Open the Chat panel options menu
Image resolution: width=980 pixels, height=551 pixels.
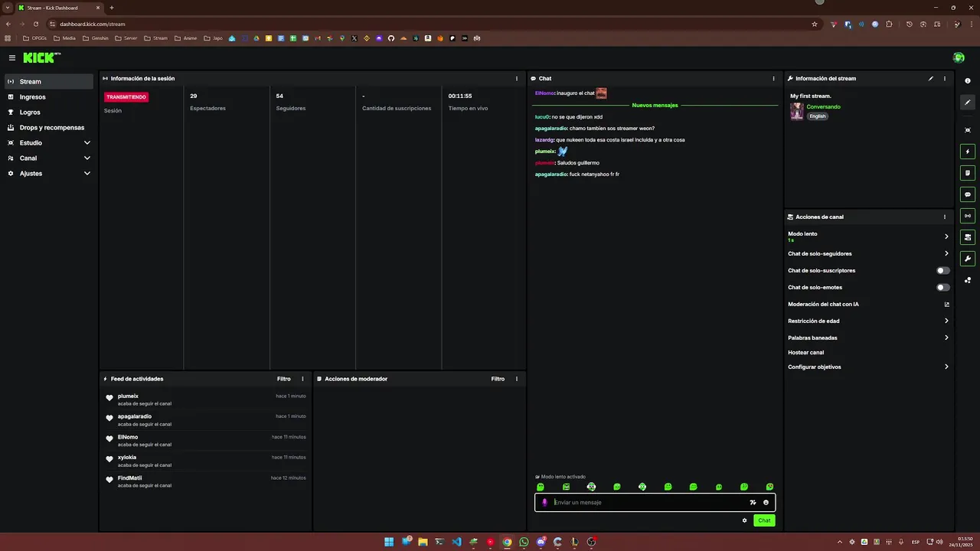pyautogui.click(x=773, y=78)
